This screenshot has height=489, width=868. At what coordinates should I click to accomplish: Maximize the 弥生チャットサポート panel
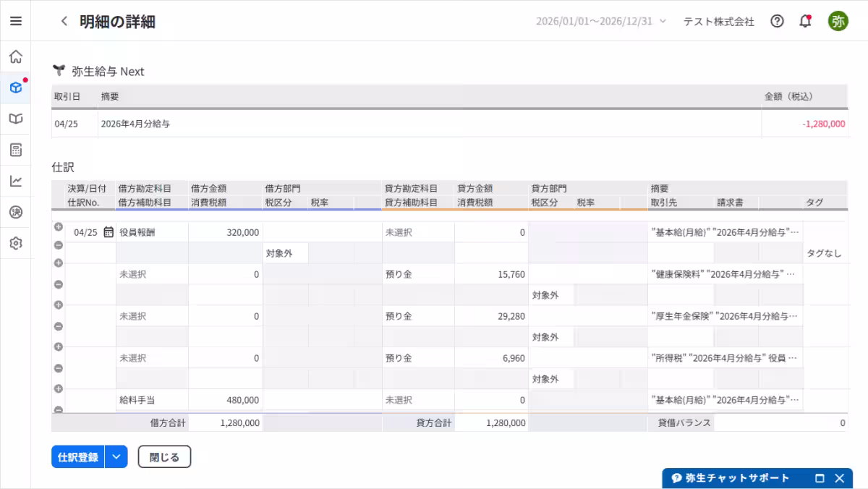(820, 478)
